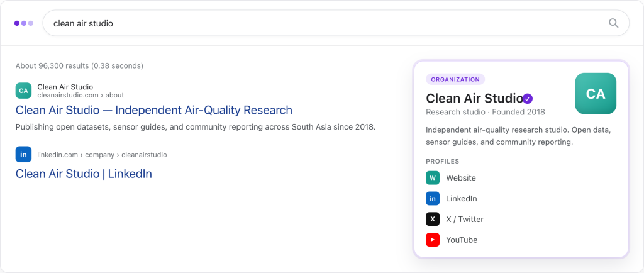Click the LinkedIn favicon in second result
The width and height of the screenshot is (644, 273).
click(23, 154)
